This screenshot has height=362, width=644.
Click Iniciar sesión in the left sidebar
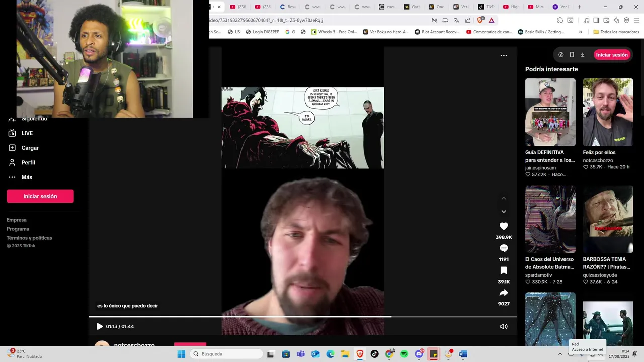(40, 196)
